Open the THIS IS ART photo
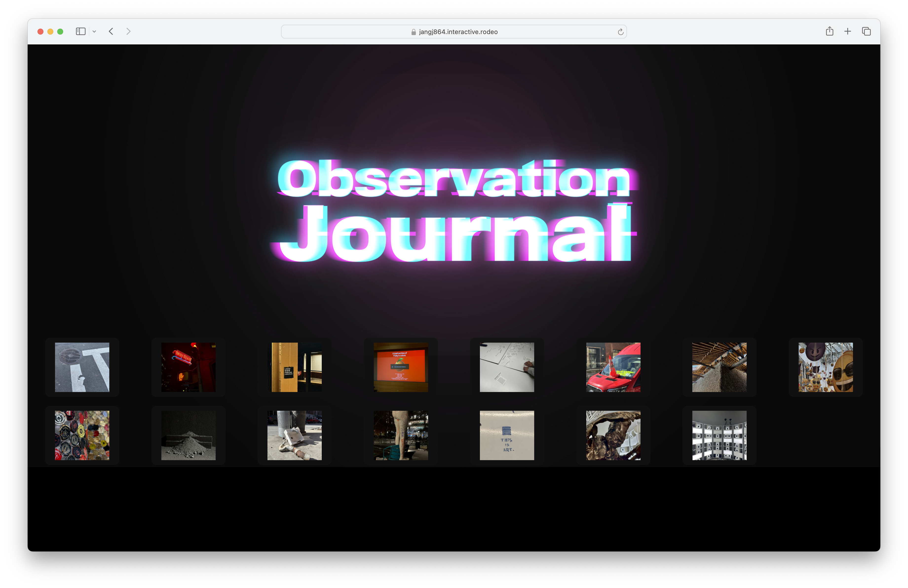This screenshot has width=908, height=588. pos(507,435)
